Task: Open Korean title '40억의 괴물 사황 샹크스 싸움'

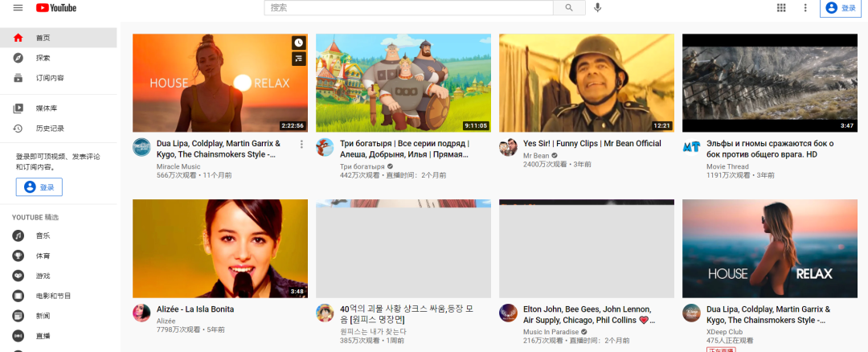Action: 407,314
